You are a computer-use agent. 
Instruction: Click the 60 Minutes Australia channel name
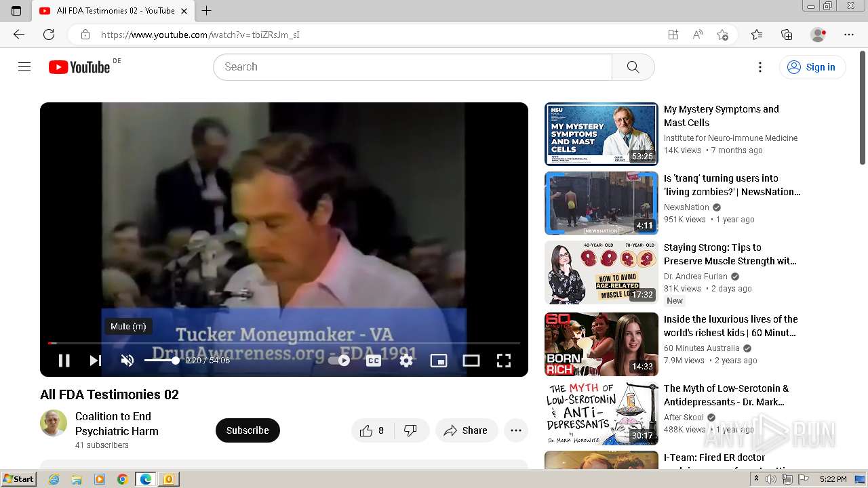click(702, 348)
